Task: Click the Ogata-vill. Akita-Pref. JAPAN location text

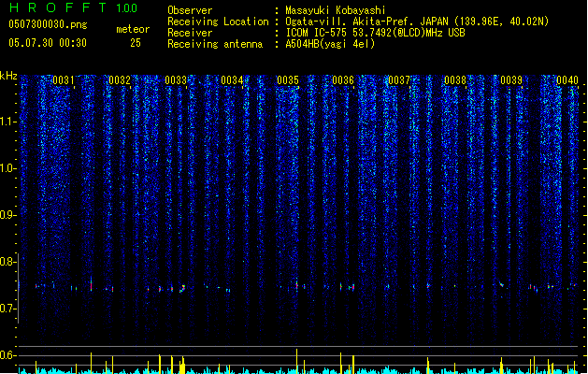Action: pos(417,22)
